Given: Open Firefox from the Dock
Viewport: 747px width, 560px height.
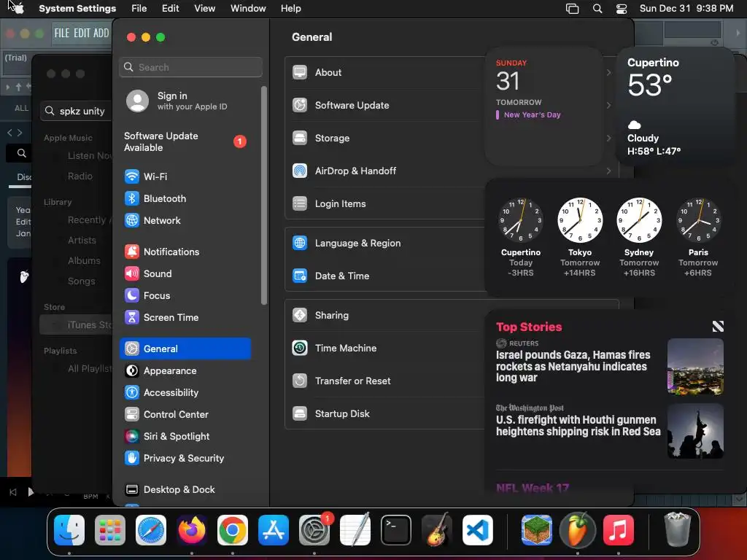Looking at the screenshot, I should pos(192,530).
